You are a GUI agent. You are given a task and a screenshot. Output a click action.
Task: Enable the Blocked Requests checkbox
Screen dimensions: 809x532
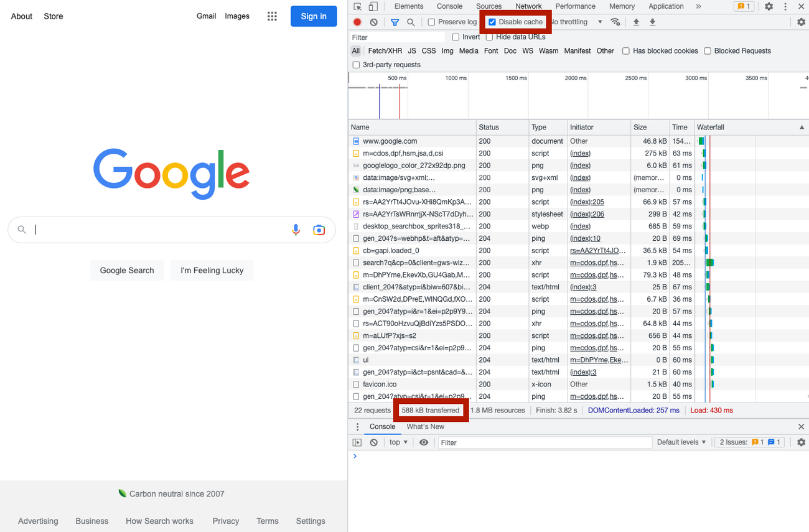(708, 51)
